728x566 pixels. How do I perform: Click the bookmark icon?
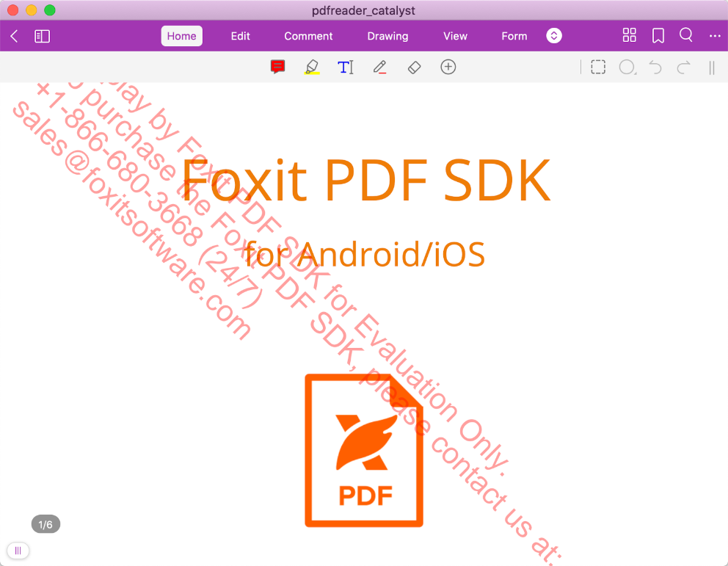tap(658, 35)
